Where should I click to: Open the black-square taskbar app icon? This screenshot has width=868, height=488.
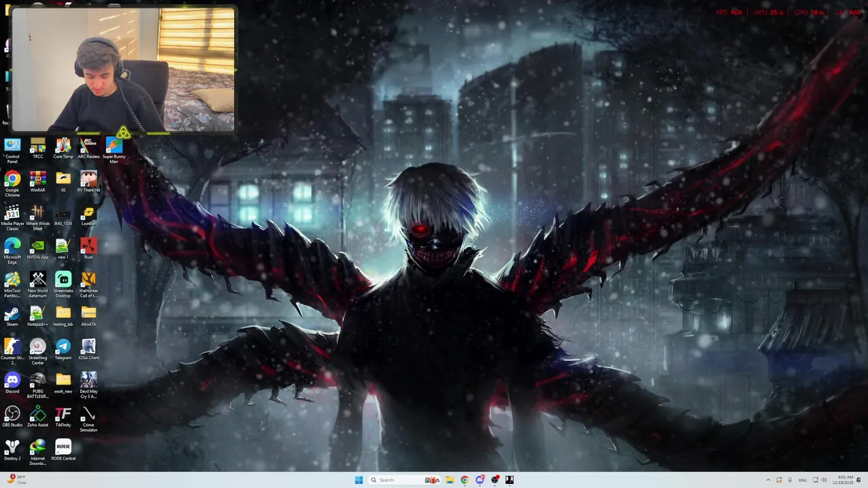click(x=509, y=480)
